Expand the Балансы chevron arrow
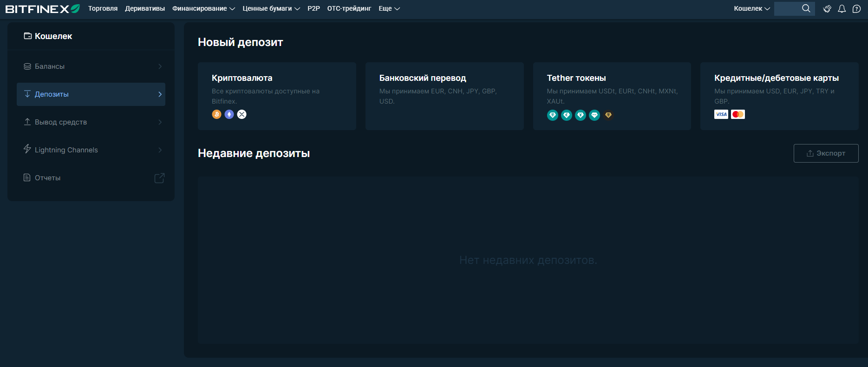The width and height of the screenshot is (868, 367). pos(160,66)
